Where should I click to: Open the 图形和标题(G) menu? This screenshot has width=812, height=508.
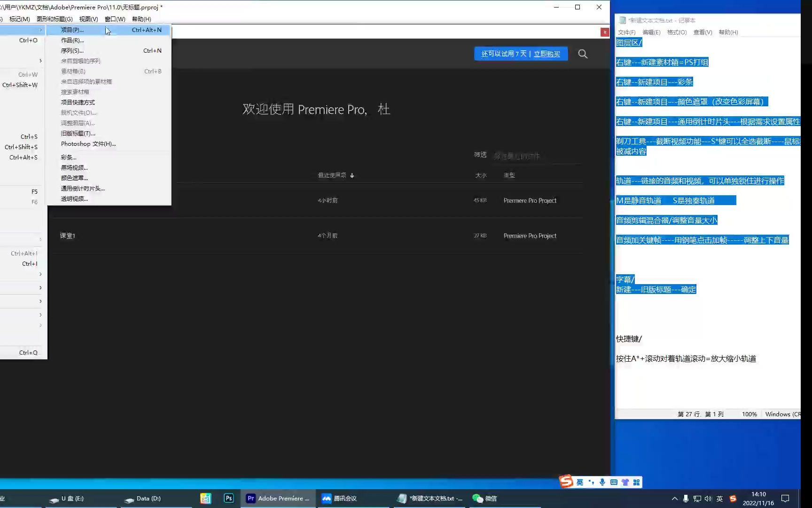(x=55, y=19)
